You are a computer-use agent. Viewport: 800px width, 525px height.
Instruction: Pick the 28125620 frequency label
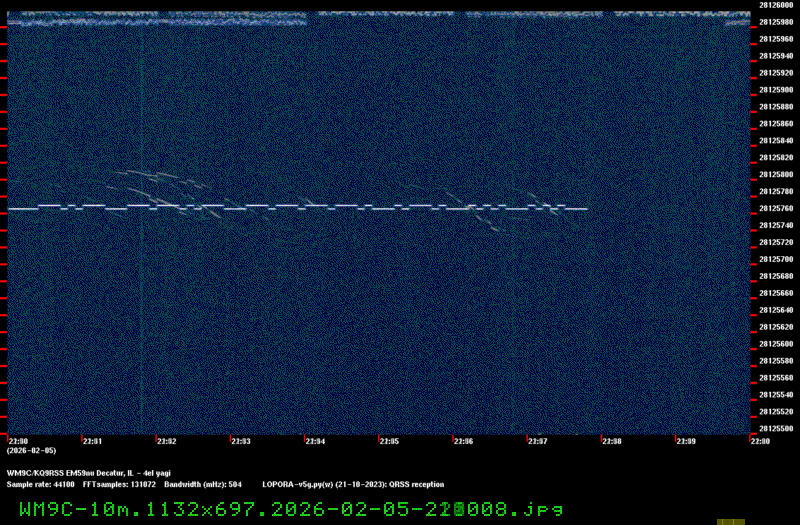776,327
